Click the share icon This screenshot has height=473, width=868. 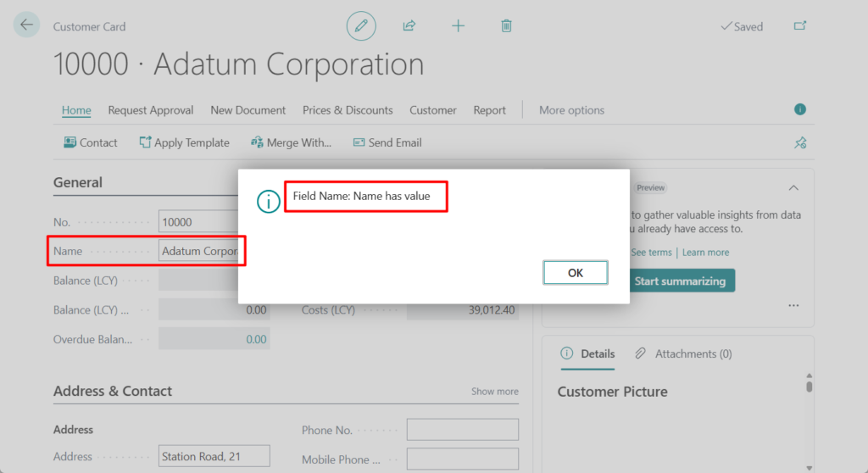point(409,26)
